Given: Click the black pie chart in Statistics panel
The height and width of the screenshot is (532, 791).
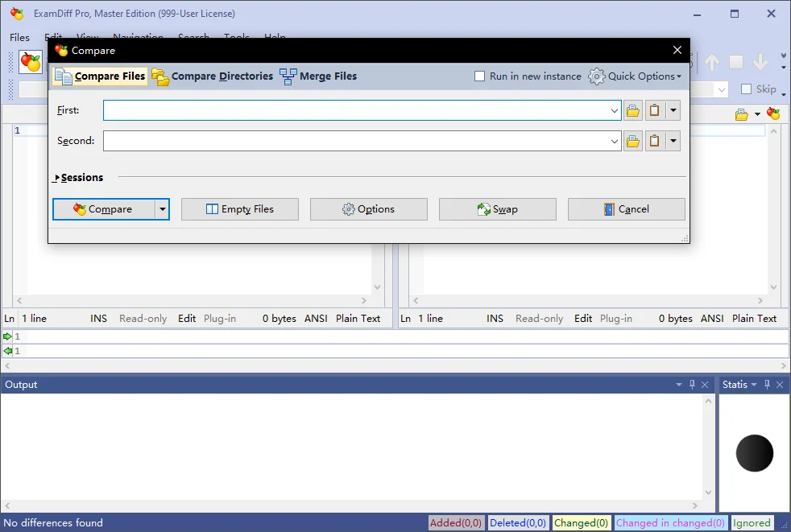Looking at the screenshot, I should click(x=754, y=453).
